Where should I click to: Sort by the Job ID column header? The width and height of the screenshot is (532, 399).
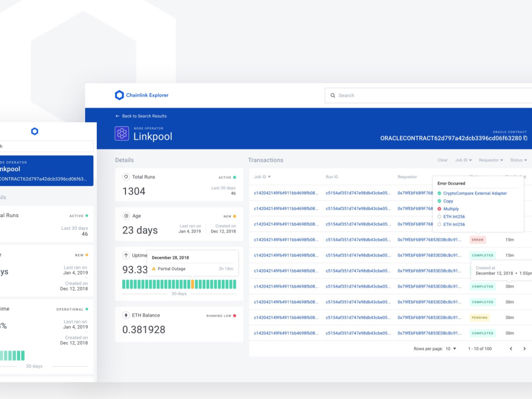click(x=262, y=177)
